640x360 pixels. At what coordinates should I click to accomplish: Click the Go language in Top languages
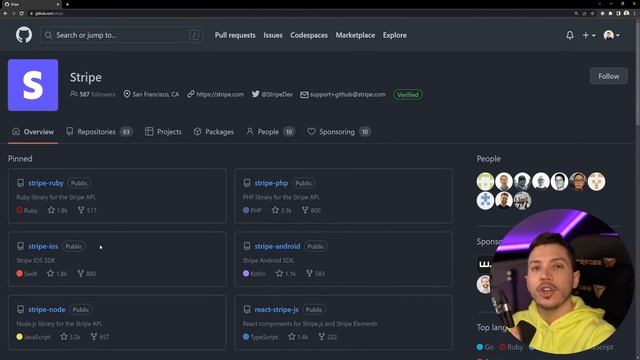(485, 347)
